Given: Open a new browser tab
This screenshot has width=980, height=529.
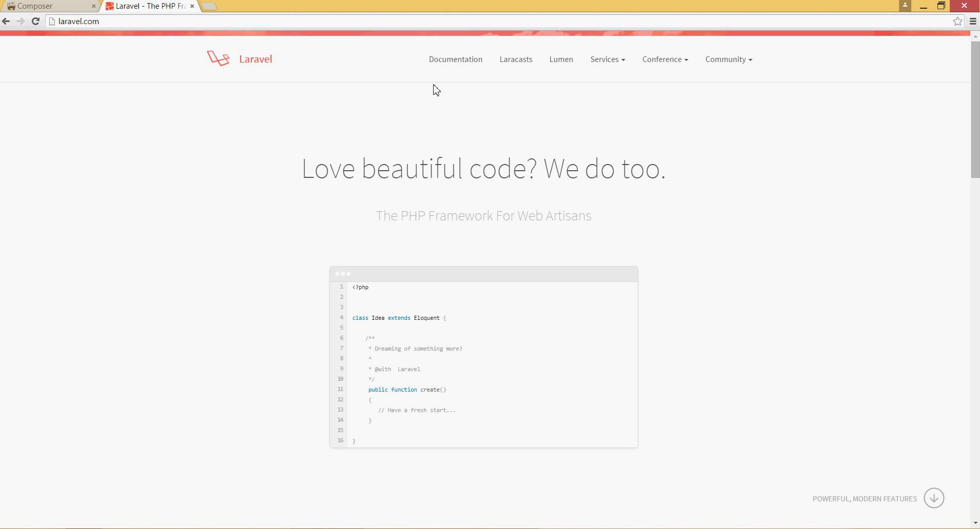Looking at the screenshot, I should pos(210,6).
